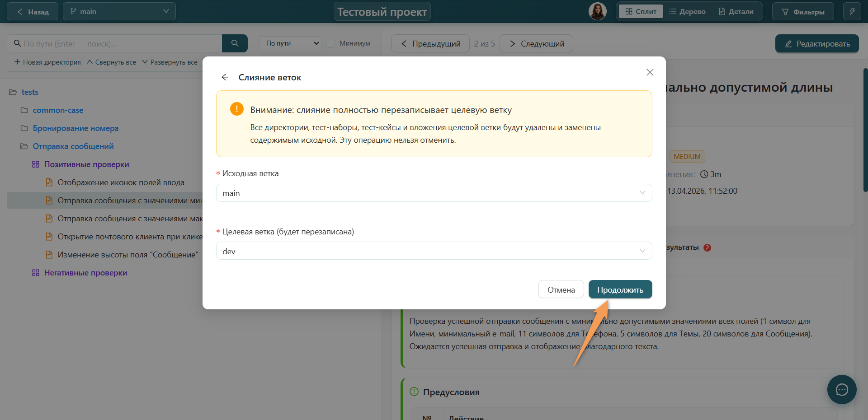
Task: Click the page vertical scrollbar
Action: coord(865,130)
